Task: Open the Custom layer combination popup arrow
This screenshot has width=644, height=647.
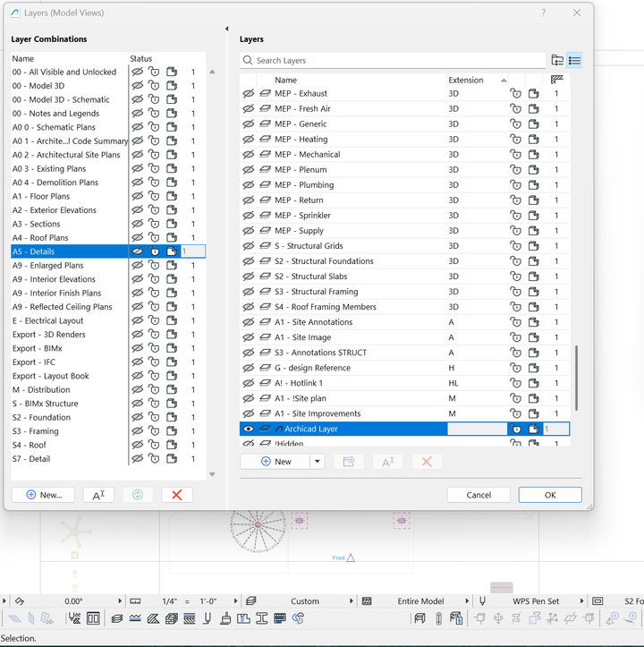Action: tap(352, 600)
